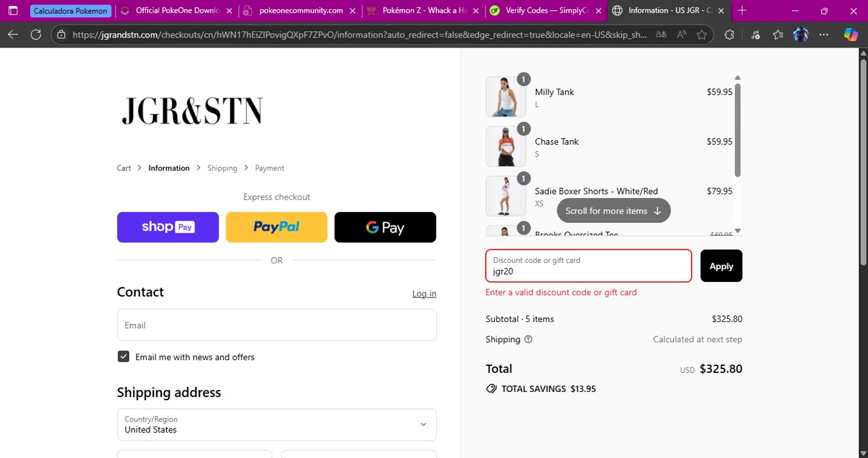This screenshot has width=868, height=458.
Task: Click the order list scroll up arrow
Action: (x=737, y=78)
